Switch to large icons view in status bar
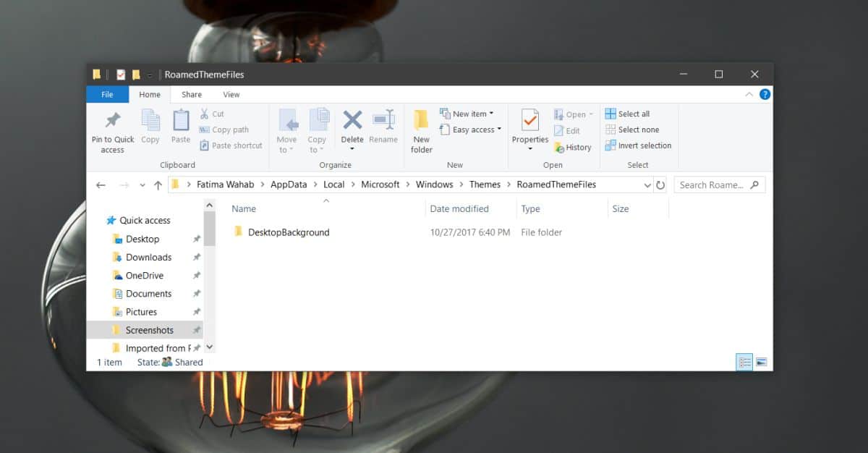Screen dimensions: 868x453 761,362
